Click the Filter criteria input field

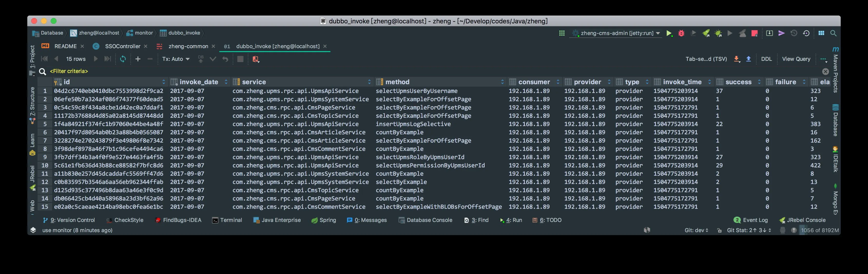pos(69,71)
